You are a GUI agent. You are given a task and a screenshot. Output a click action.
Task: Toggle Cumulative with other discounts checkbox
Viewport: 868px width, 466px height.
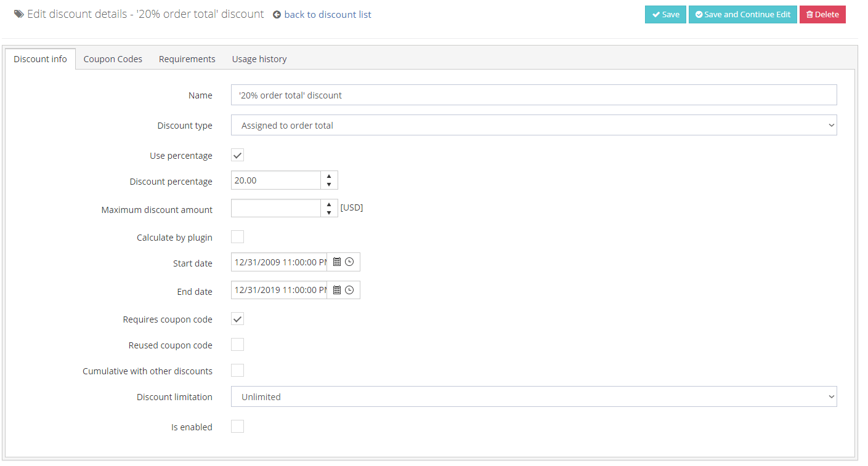237,371
